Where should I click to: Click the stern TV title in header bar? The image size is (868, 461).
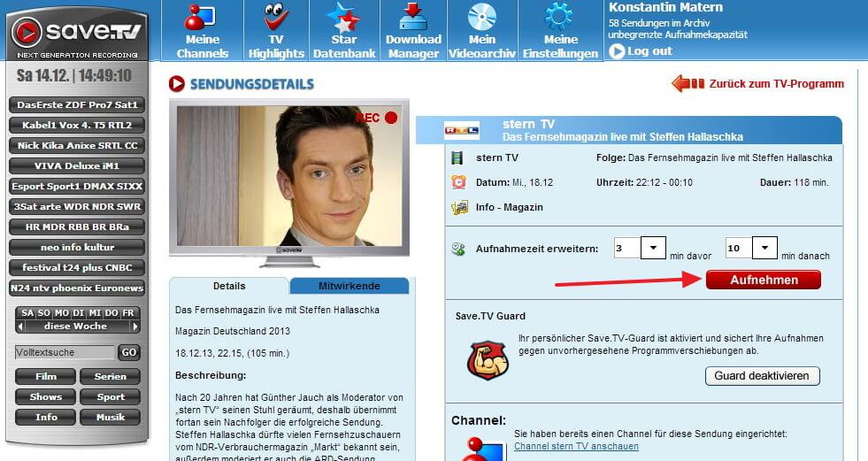pyautogui.click(x=528, y=124)
